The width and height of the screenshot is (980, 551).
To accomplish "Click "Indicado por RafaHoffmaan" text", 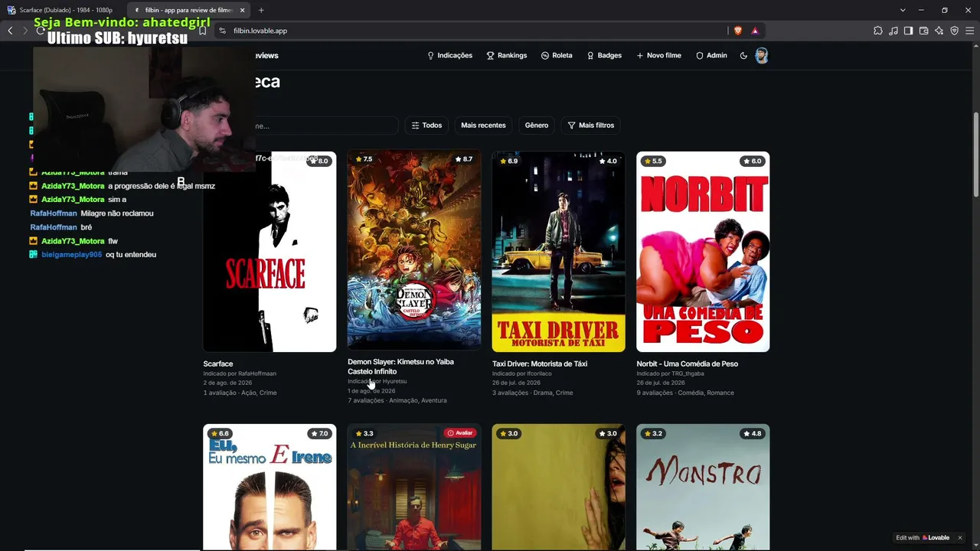I will pos(240,373).
